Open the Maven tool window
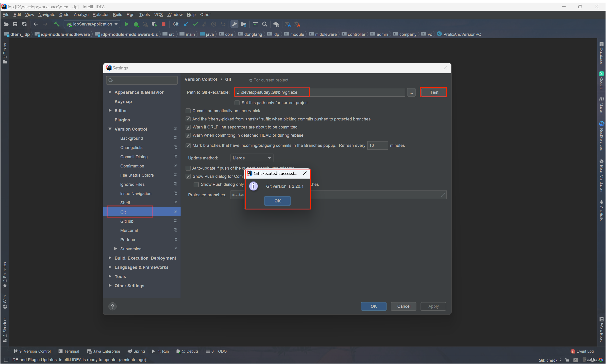 pos(602,106)
